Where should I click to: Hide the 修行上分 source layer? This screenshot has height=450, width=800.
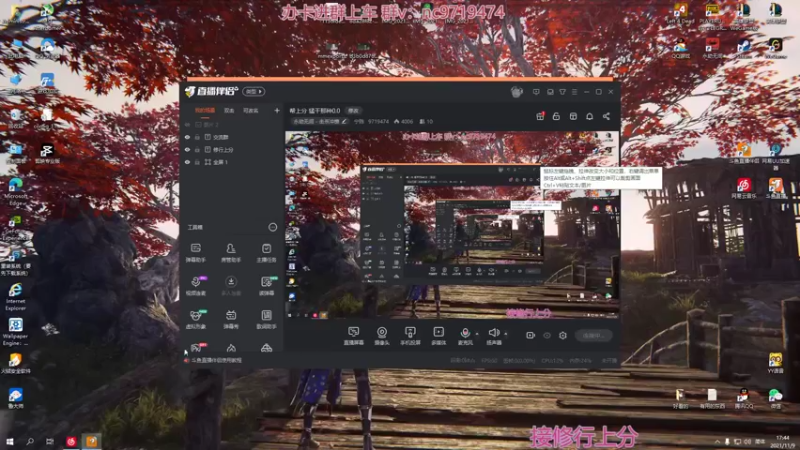pyautogui.click(x=187, y=149)
